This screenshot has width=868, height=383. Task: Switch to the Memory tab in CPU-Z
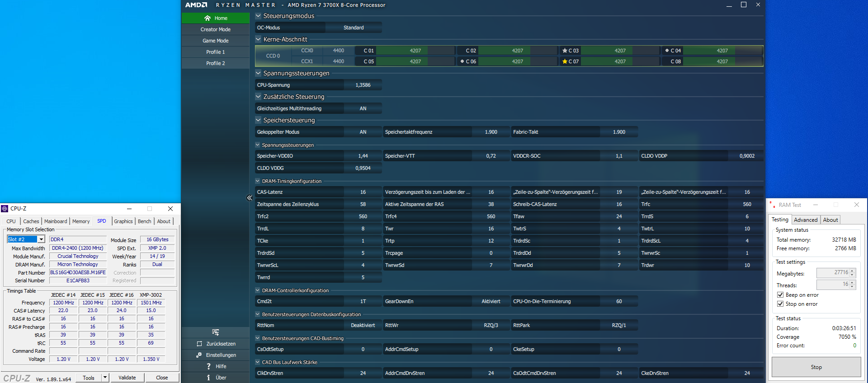pos(81,221)
